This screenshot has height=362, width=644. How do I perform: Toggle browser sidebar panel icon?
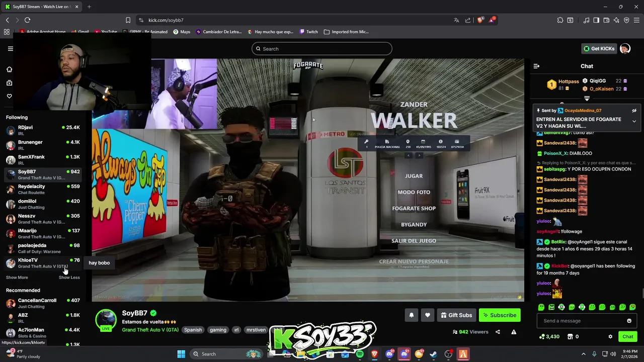596,20
